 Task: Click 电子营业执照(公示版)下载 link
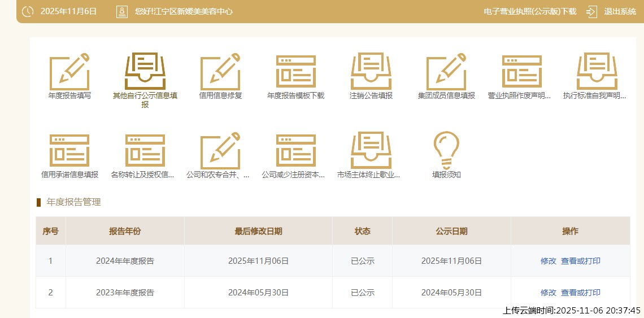pos(530,11)
